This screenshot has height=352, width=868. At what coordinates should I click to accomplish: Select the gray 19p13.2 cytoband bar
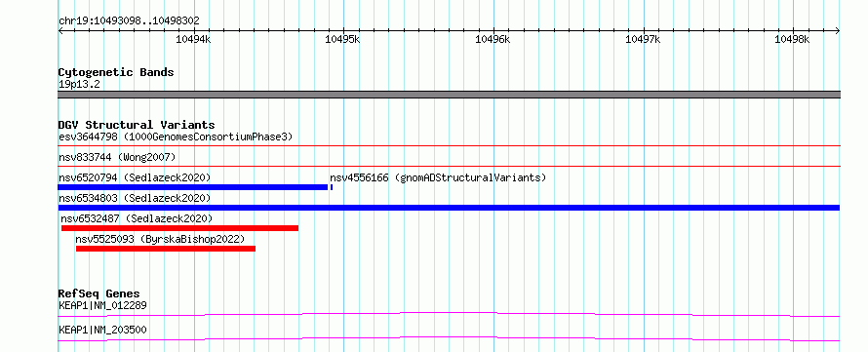coord(449,95)
